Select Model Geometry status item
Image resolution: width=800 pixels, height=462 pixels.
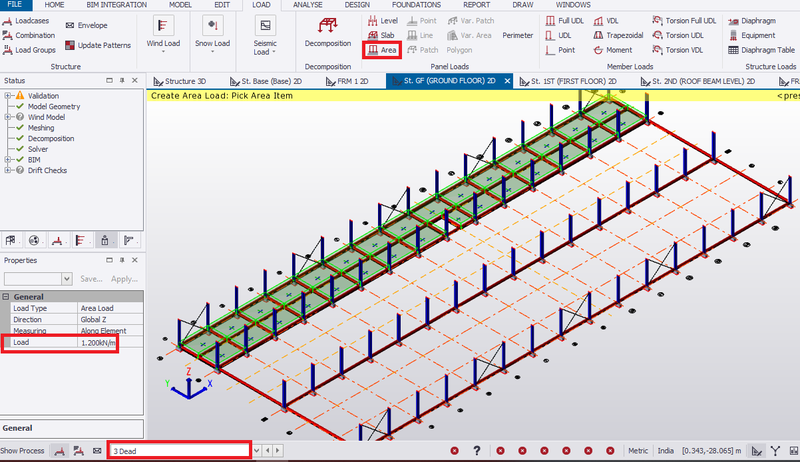54,106
